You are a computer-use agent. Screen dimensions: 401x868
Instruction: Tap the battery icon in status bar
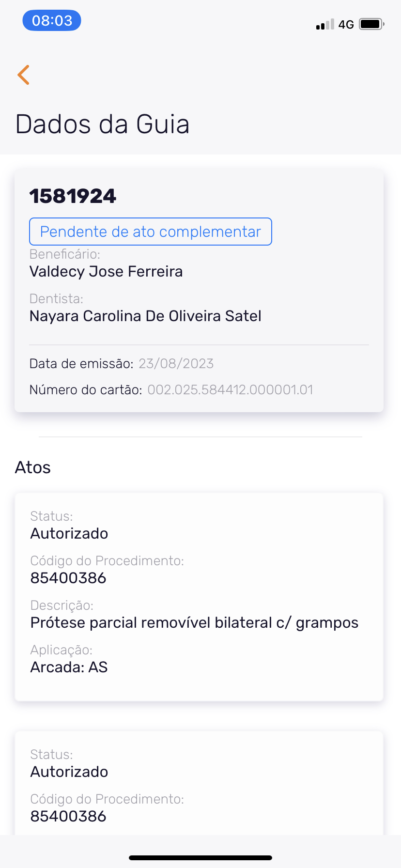[371, 24]
